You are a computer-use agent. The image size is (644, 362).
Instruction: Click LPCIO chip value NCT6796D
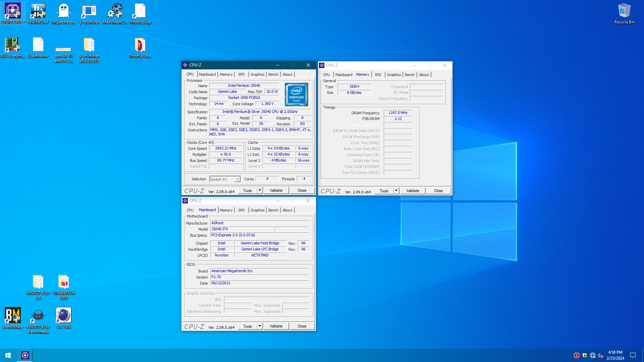pyautogui.click(x=260, y=255)
